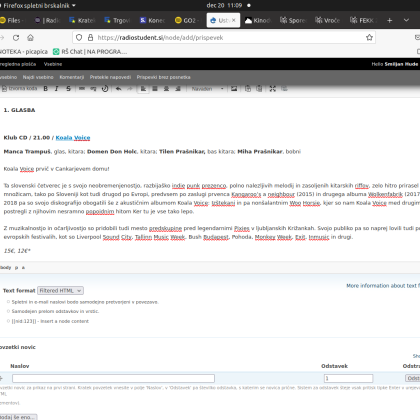The width and height of the screenshot is (420, 420).
Task: Toggle italic formatting in the editor
Action: pyautogui.click(x=57, y=89)
